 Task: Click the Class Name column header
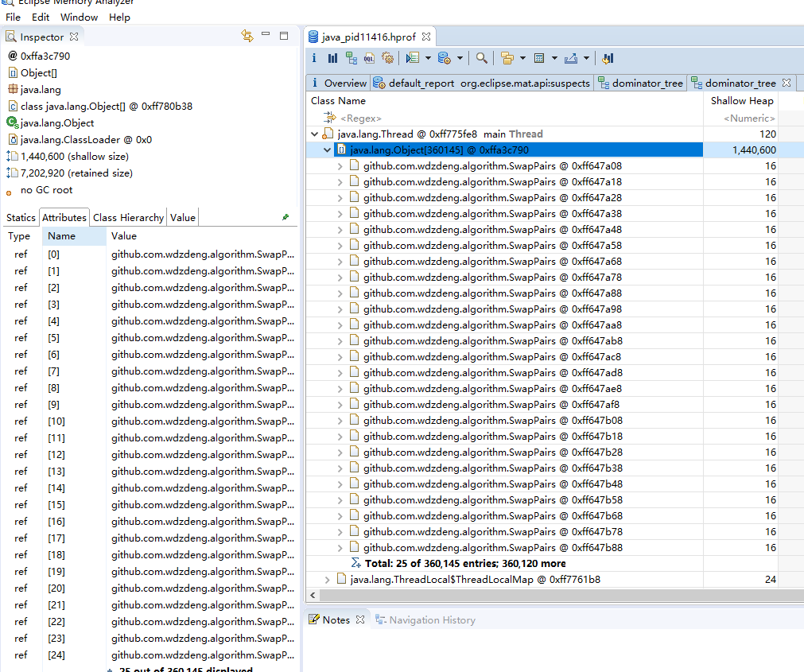point(504,101)
